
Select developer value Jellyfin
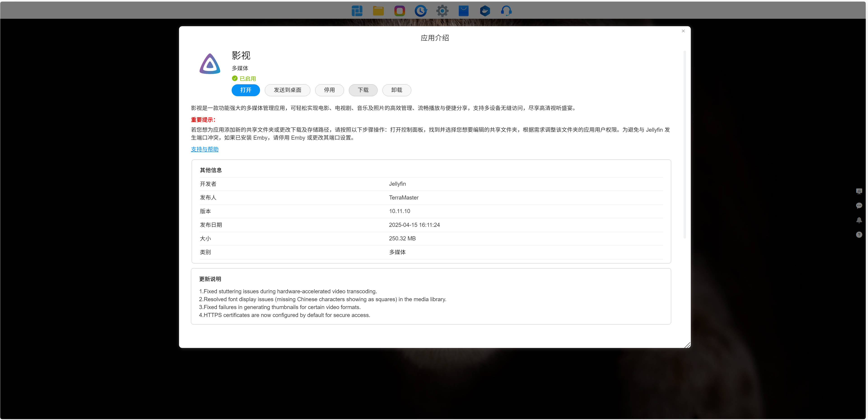(x=397, y=184)
